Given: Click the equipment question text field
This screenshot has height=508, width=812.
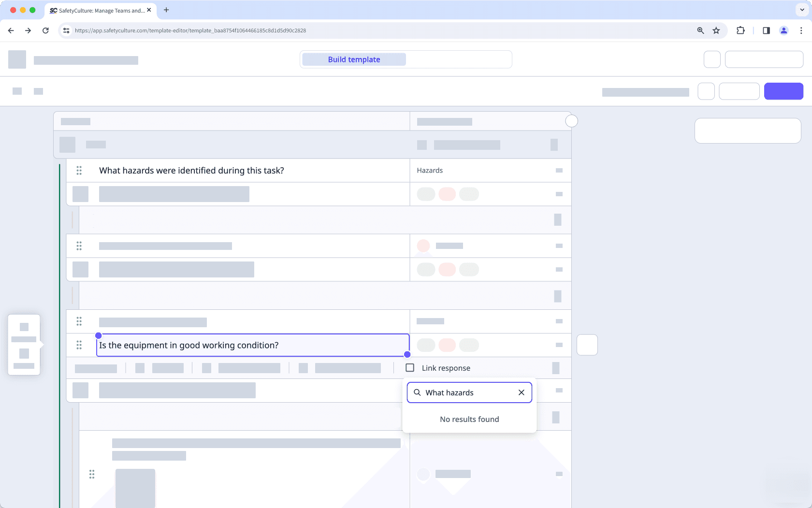Looking at the screenshot, I should [251, 345].
